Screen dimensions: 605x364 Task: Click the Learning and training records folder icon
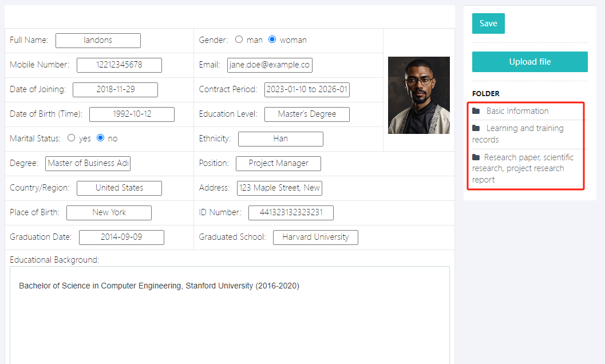click(476, 128)
